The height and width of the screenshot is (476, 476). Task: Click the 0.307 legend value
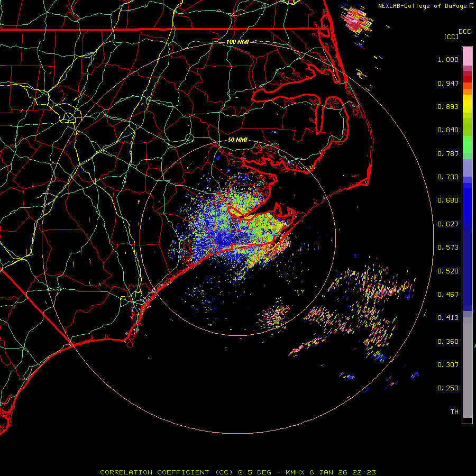(x=448, y=365)
